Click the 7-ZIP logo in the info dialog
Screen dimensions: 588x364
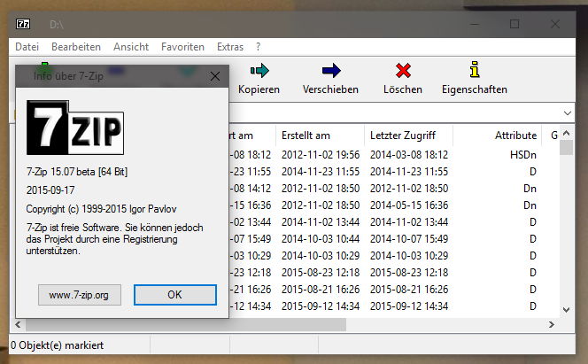point(75,128)
